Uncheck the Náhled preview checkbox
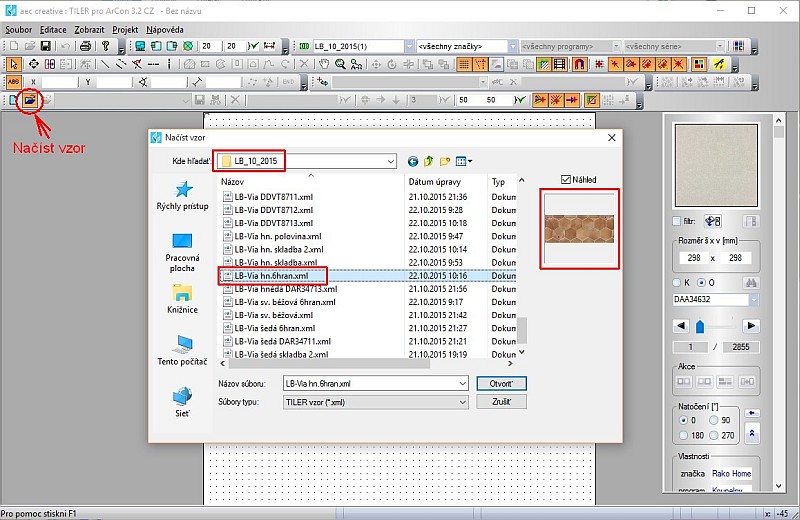The width and height of the screenshot is (800, 520). click(x=567, y=180)
